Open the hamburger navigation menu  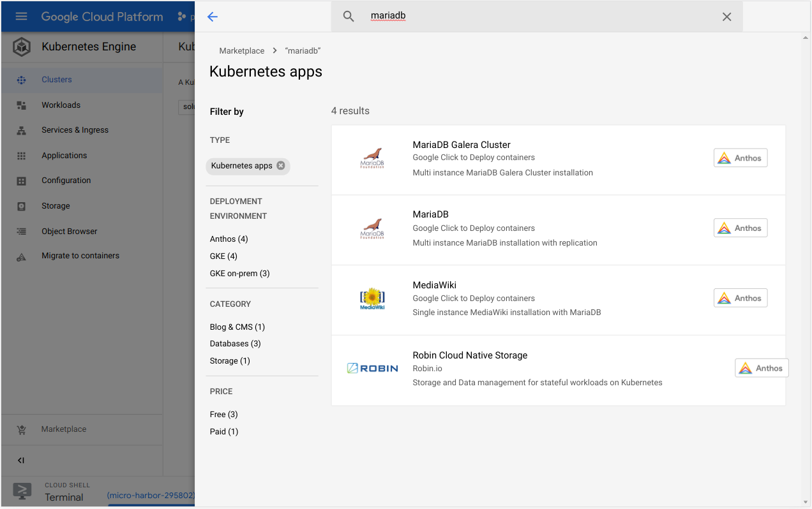pyautogui.click(x=22, y=17)
